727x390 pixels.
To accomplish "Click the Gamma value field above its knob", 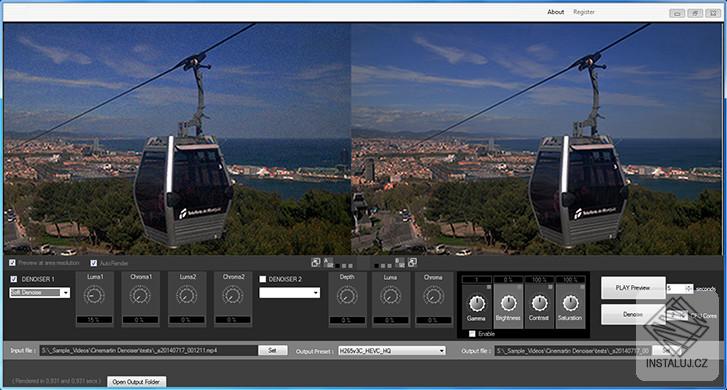I will [477, 280].
